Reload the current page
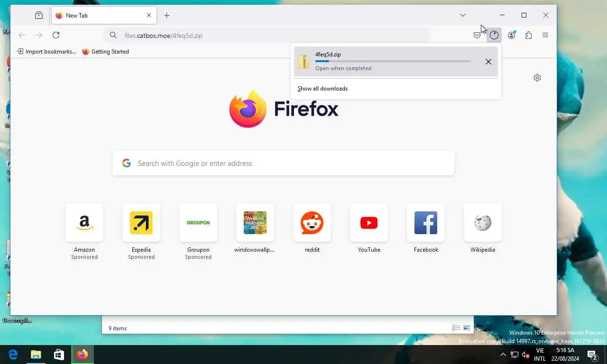This screenshot has height=364, width=607. point(56,35)
